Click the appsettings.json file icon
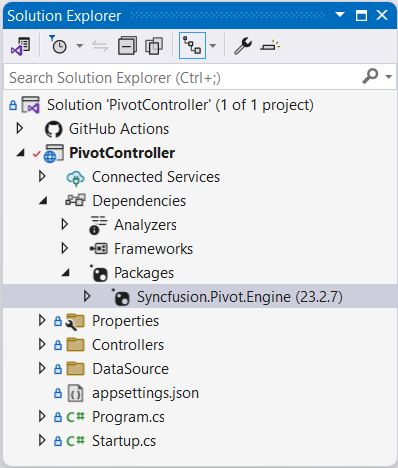Image resolution: width=398 pixels, height=468 pixels. [75, 393]
